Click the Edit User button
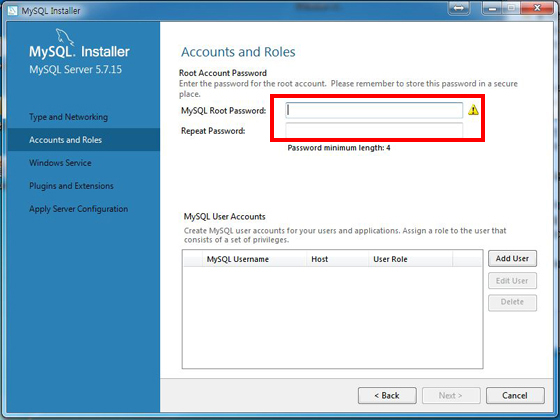Screen dimensions: 560x420 tap(512, 281)
